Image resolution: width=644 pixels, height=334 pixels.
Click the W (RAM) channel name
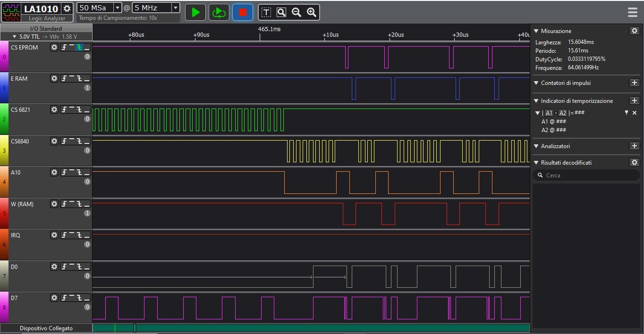click(x=22, y=204)
